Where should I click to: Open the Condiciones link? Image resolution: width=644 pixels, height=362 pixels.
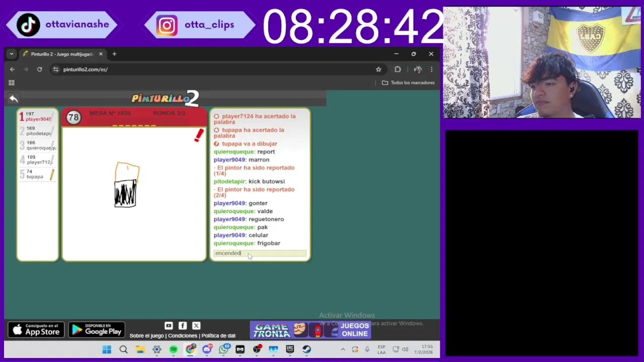(x=183, y=336)
